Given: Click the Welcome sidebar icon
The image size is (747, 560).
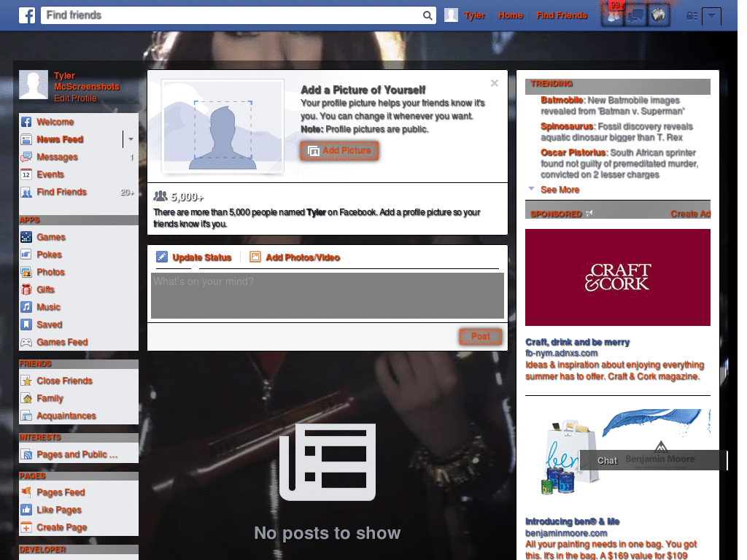Looking at the screenshot, I should [x=26, y=122].
